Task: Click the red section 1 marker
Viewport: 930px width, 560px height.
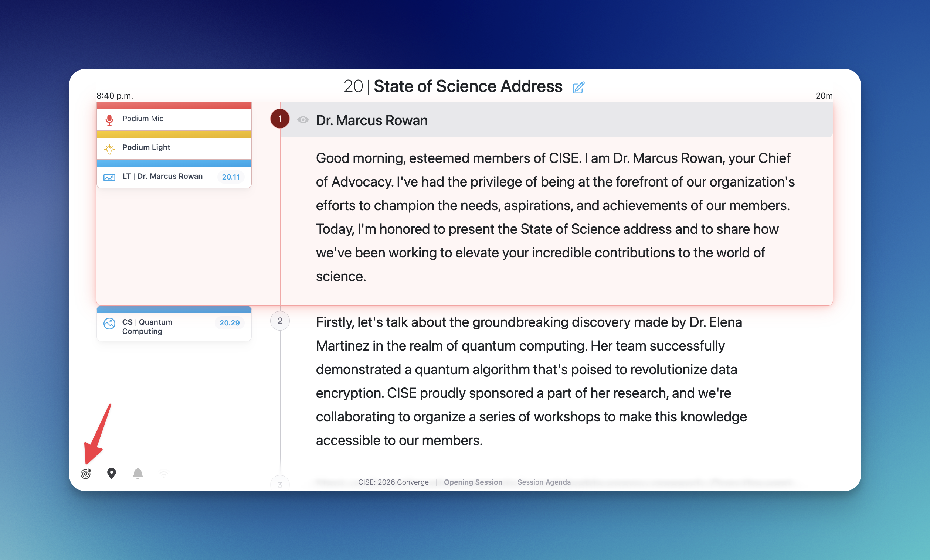Action: click(280, 119)
